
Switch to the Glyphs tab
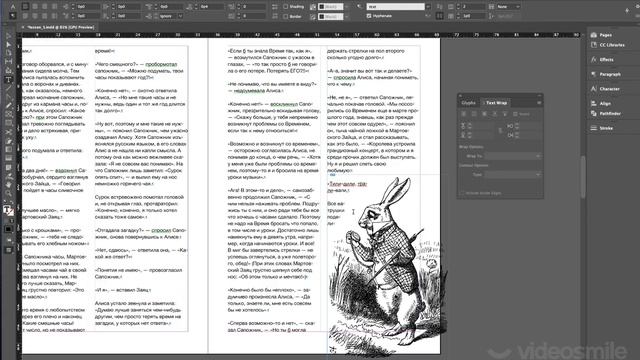coord(469,103)
